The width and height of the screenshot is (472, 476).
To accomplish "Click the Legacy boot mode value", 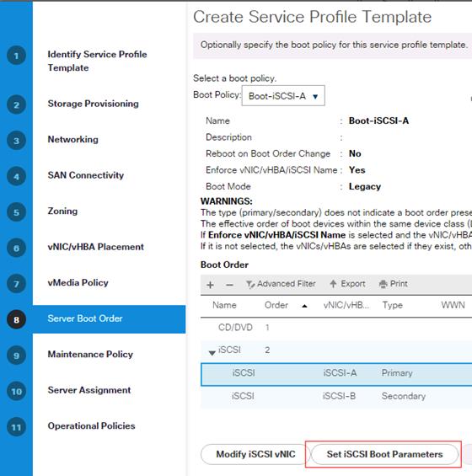I will click(364, 186).
